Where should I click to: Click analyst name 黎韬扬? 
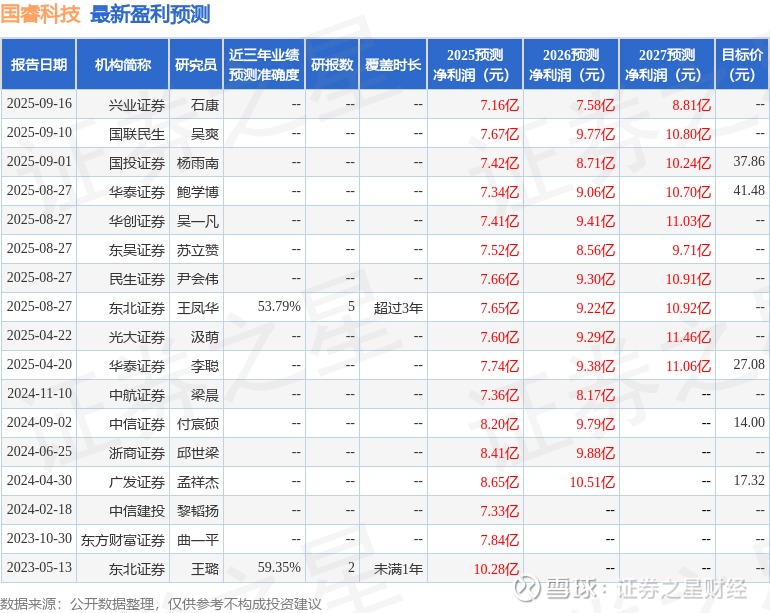pyautogui.click(x=197, y=511)
